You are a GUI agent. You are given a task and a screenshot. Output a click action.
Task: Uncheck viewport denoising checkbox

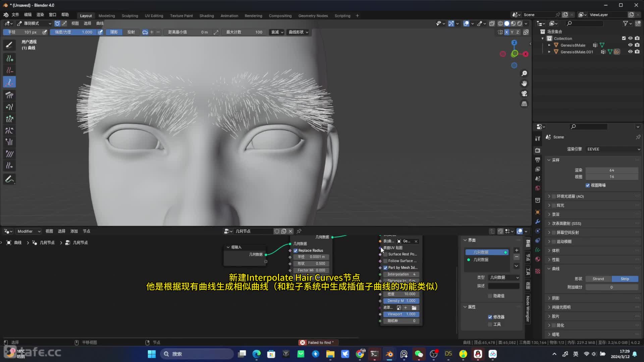[x=588, y=185]
